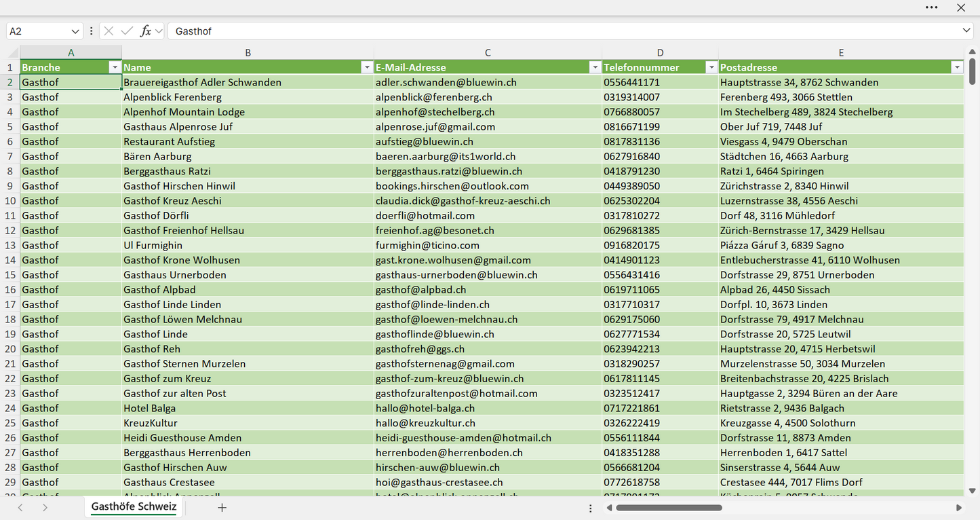Open the E-Mail-Adresse filter dropdown
The image size is (980, 520).
click(x=595, y=67)
